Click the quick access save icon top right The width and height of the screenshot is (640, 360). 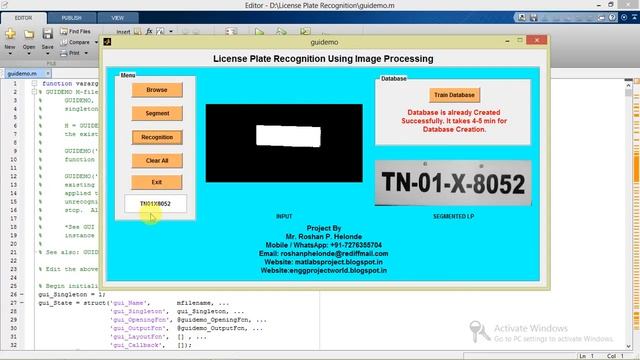(x=533, y=18)
